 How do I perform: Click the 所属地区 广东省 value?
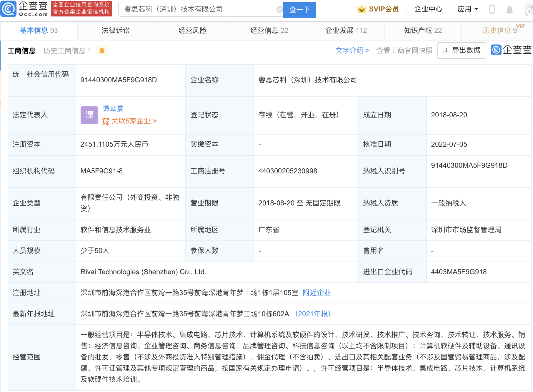269,230
